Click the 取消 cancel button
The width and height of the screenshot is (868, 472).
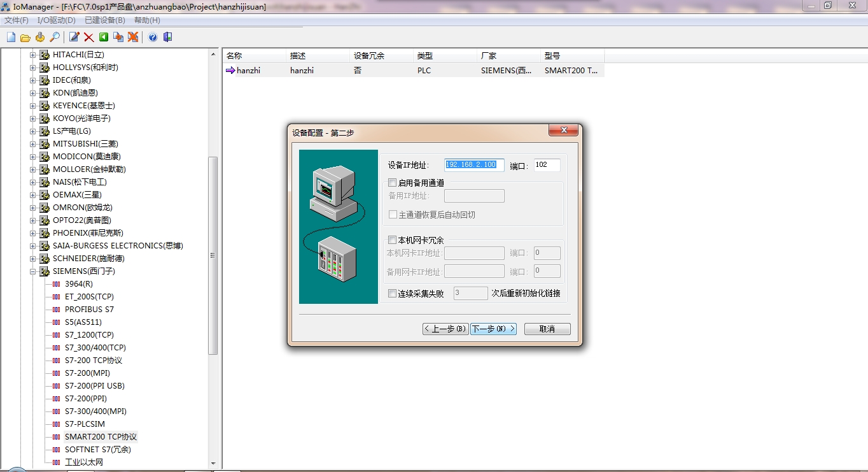[x=547, y=329]
